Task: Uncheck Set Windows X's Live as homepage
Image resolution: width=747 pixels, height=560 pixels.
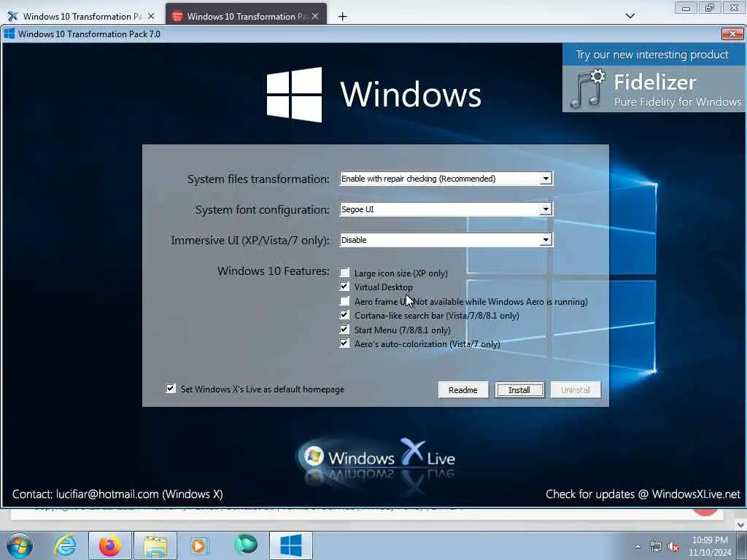Action: (171, 389)
